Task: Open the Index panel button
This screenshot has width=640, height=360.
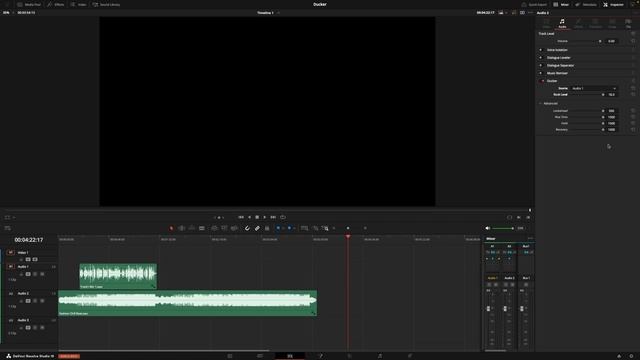Action: tap(78, 4)
